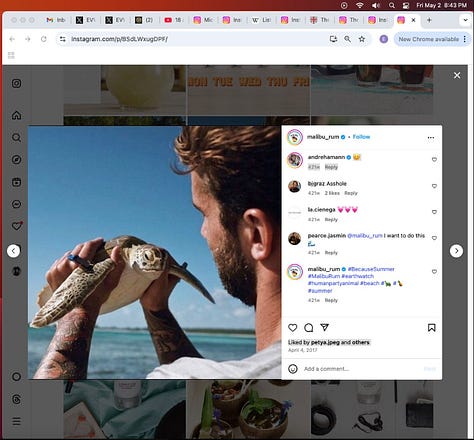Click the comment bubble icon
This screenshot has width=474, height=440.
click(309, 328)
